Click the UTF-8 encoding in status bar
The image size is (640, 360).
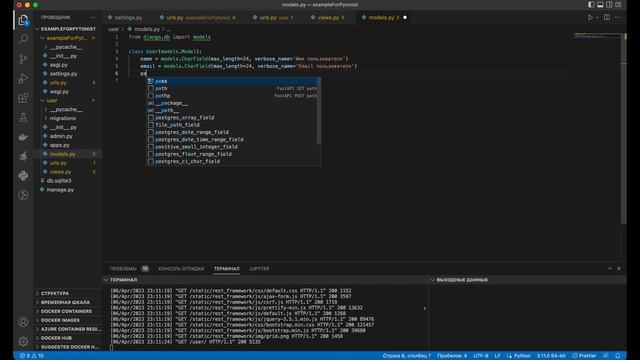pos(480,356)
